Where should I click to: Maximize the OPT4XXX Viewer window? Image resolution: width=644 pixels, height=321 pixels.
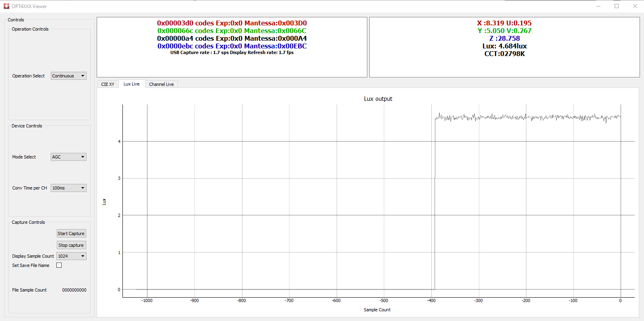point(617,6)
